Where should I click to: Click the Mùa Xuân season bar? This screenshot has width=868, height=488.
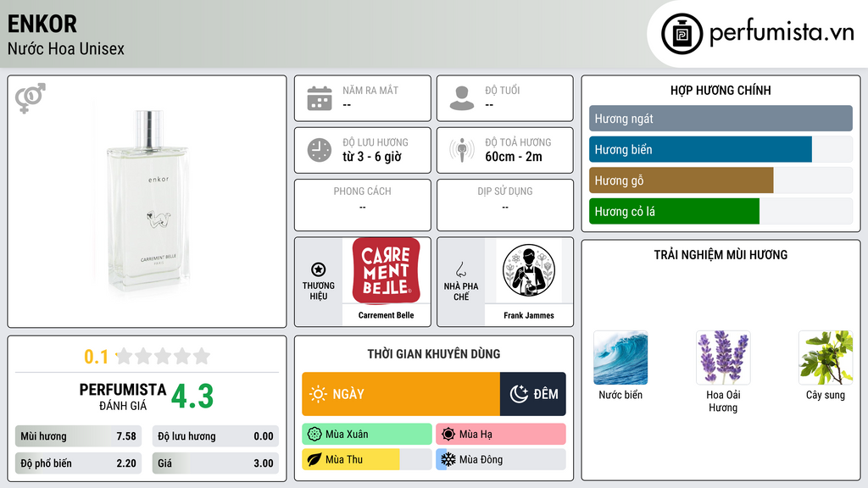click(367, 435)
